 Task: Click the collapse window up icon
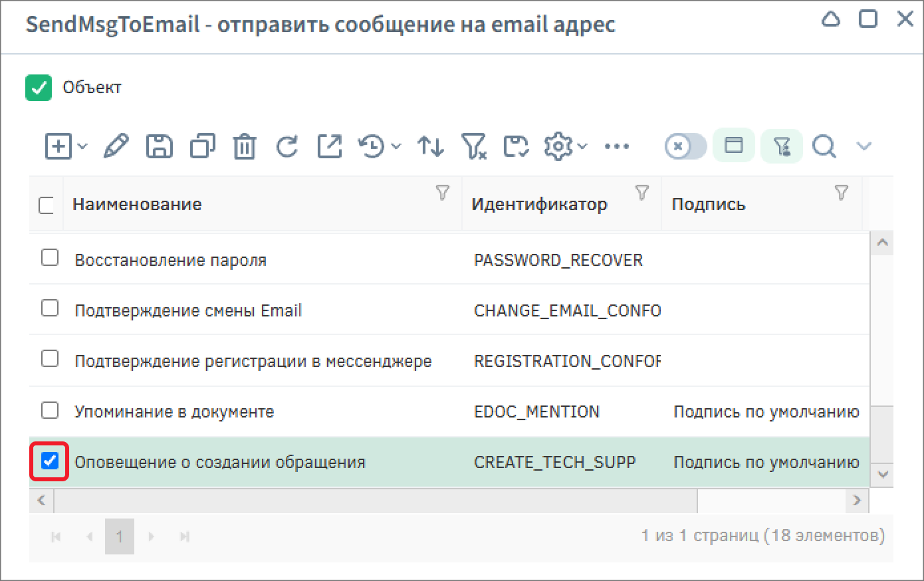tap(831, 19)
